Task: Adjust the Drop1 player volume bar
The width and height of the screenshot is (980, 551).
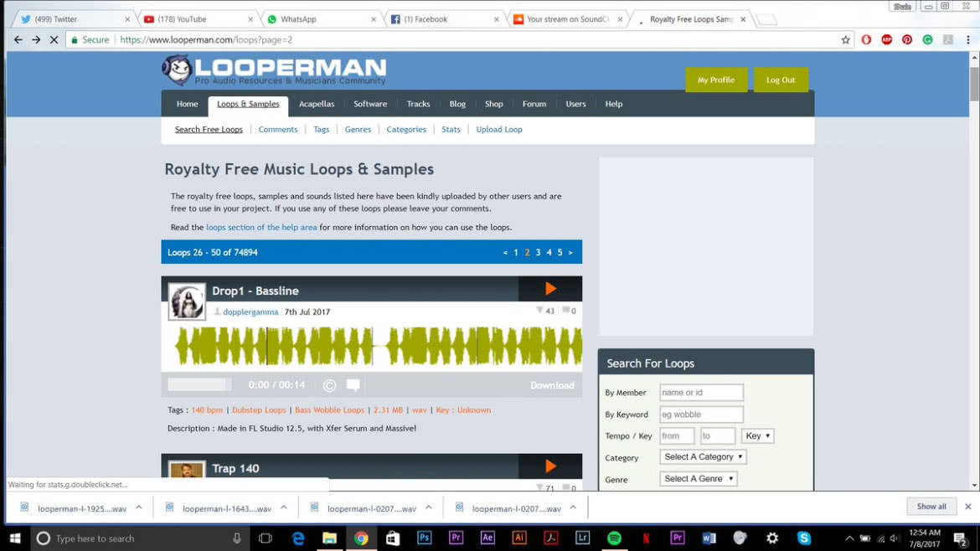Action: click(x=199, y=385)
